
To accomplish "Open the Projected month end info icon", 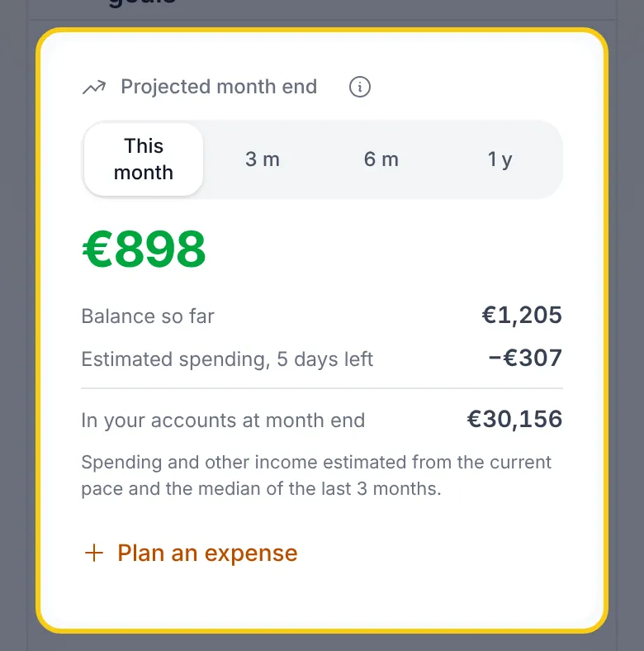I will pyautogui.click(x=359, y=87).
